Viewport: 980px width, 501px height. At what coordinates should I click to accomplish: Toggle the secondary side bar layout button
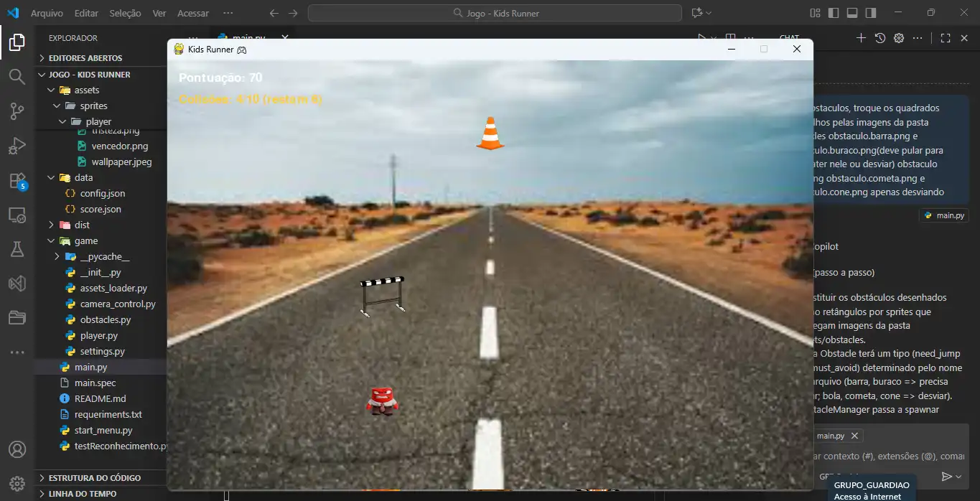(871, 13)
